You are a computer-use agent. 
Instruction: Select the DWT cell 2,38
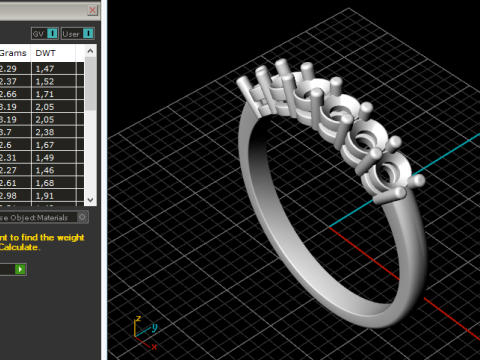point(54,132)
